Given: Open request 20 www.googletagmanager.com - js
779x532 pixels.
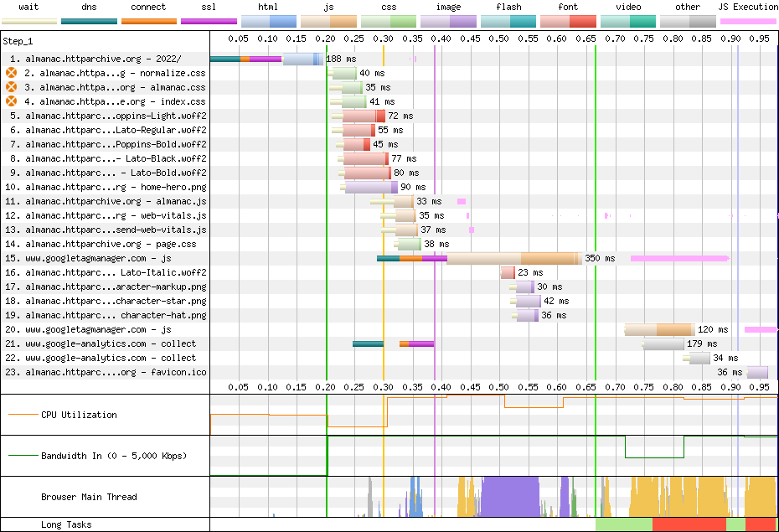Looking at the screenshot, I should click(89, 329).
